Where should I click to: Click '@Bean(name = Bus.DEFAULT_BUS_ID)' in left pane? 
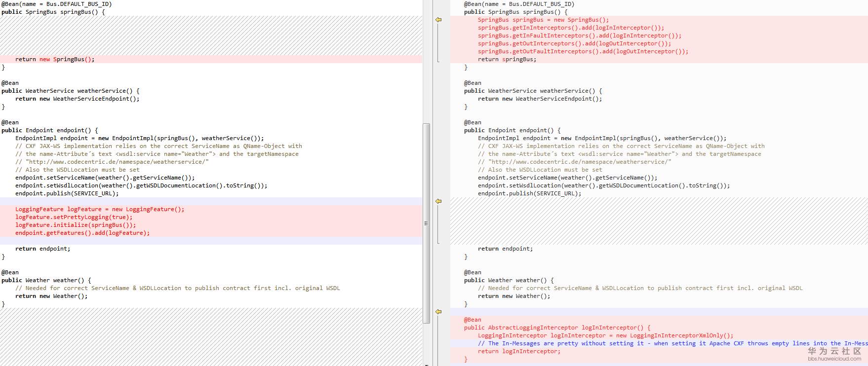tap(57, 4)
